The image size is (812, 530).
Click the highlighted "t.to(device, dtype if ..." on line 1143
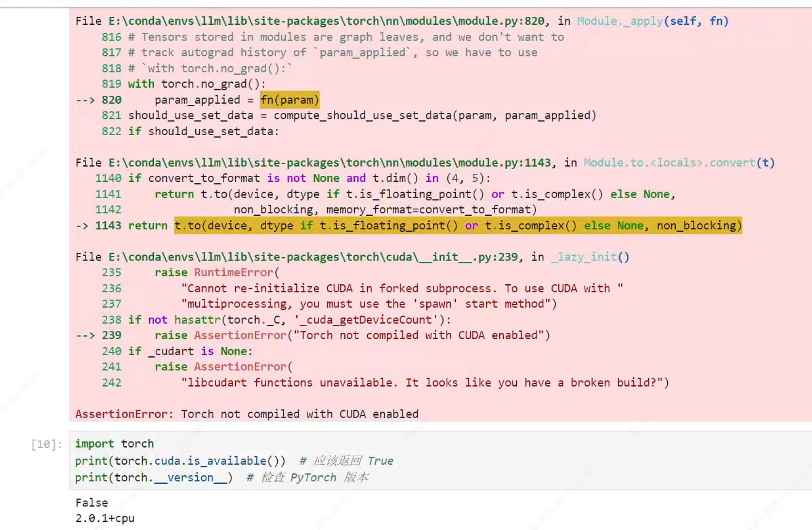point(458,225)
